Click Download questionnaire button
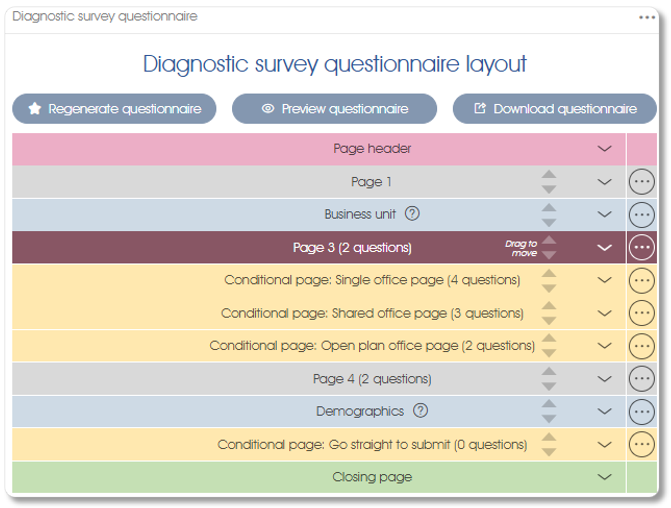Viewport: 671px width, 508px height. click(x=555, y=109)
